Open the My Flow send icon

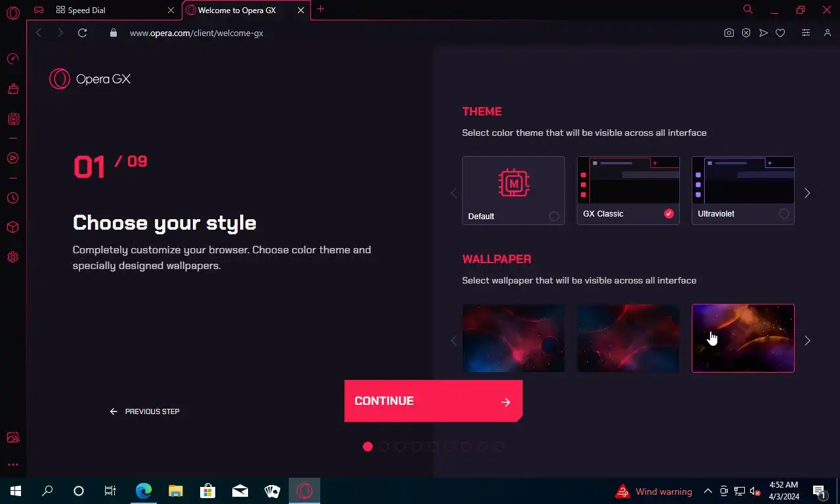coord(763,33)
